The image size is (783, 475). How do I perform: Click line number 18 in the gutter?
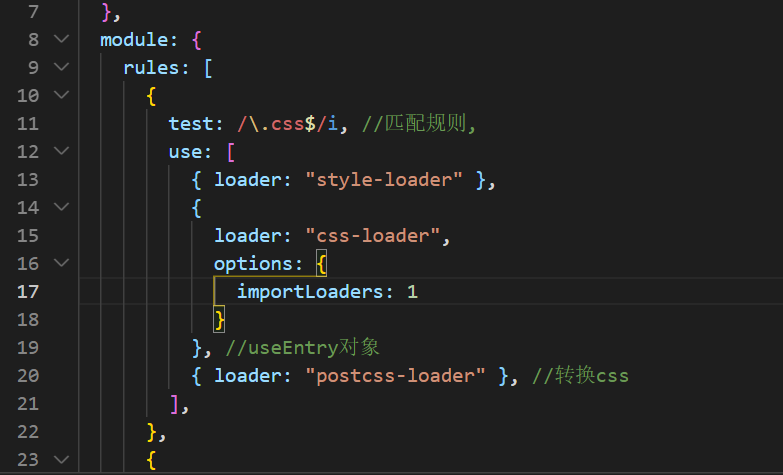pos(28,319)
